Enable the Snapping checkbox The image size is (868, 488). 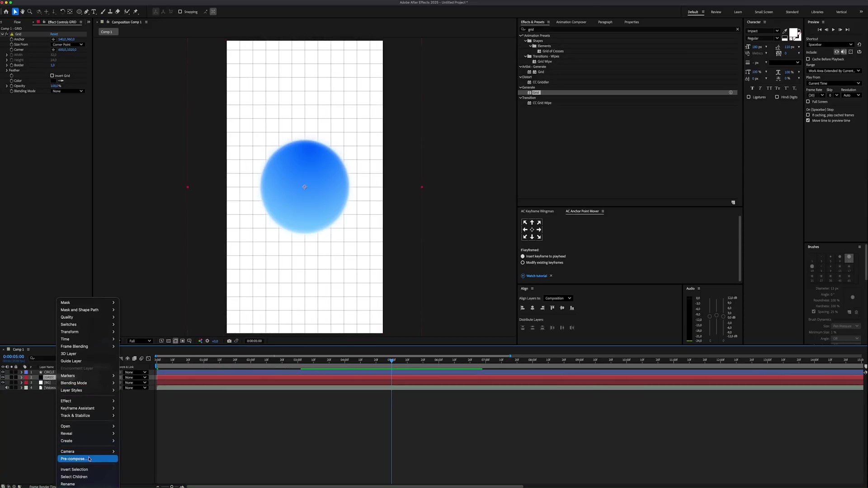[x=180, y=12]
